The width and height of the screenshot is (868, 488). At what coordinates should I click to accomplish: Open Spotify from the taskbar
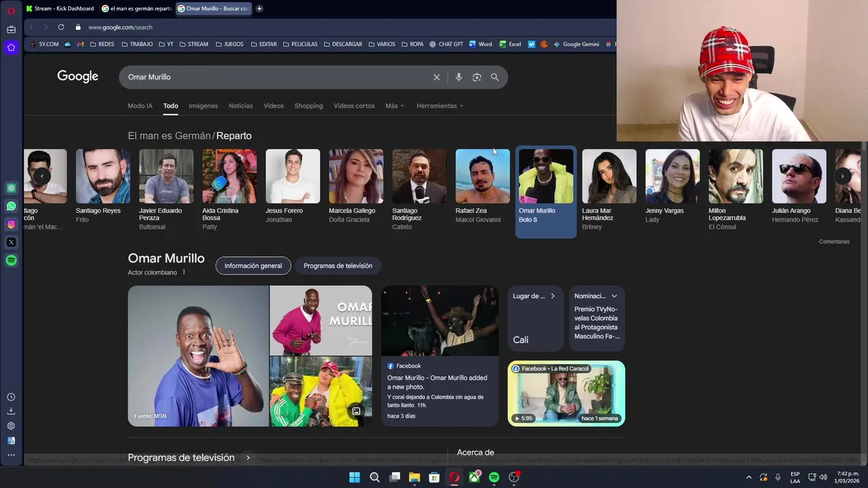(x=494, y=477)
